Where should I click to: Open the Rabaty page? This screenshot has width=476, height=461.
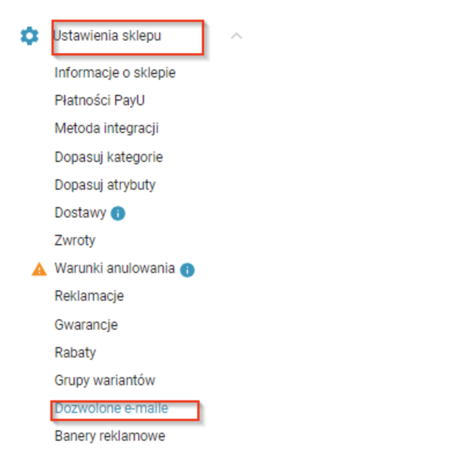(75, 352)
